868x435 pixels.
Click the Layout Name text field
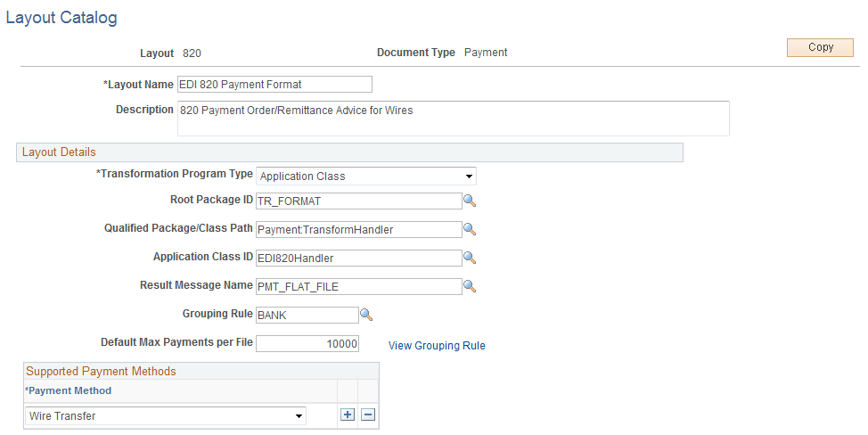[x=274, y=85]
